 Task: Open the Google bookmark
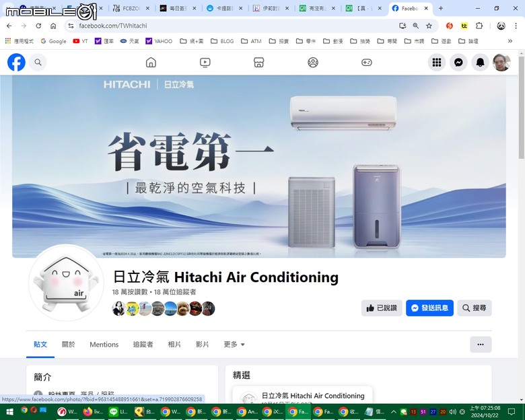pos(54,41)
